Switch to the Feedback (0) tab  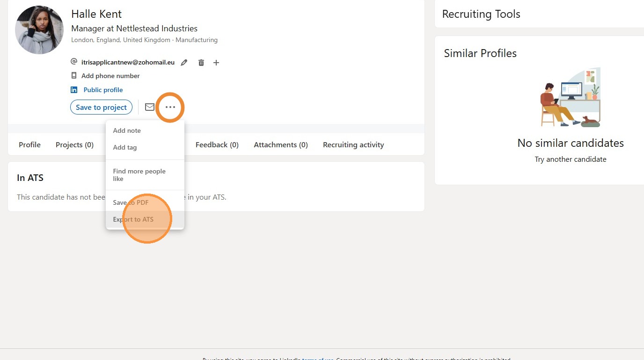[x=217, y=145]
